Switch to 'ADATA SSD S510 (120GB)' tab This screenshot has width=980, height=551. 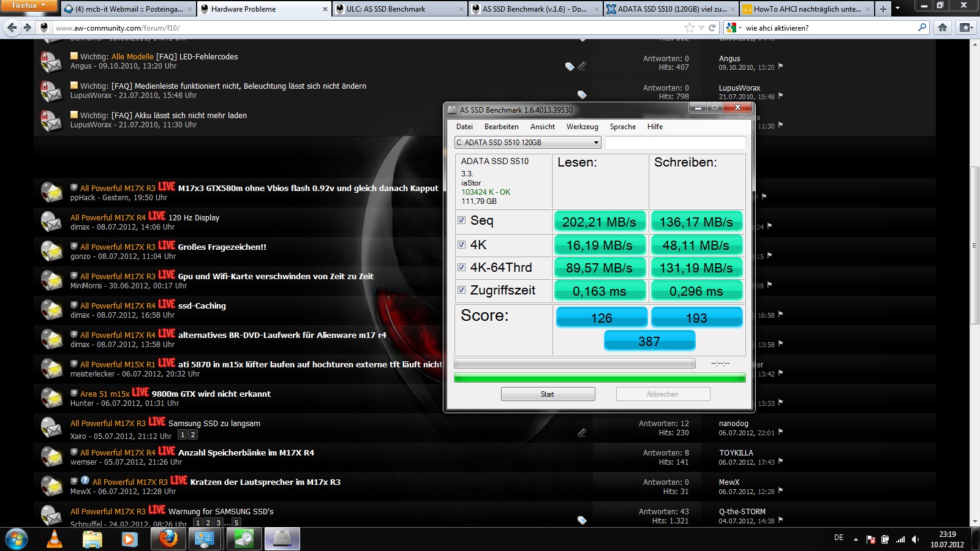(x=671, y=9)
